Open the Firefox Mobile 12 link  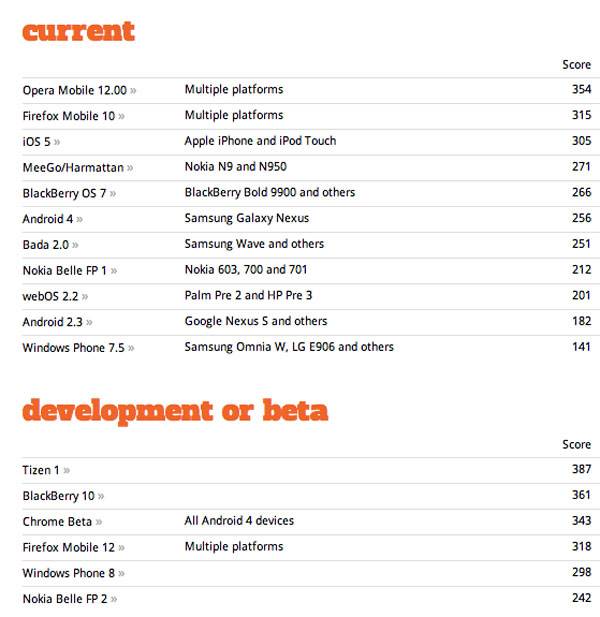point(73,547)
